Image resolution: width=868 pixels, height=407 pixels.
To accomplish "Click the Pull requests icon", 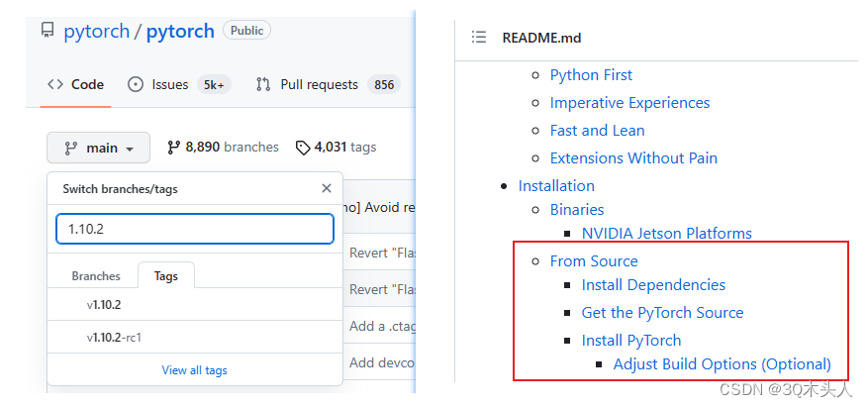I will tap(263, 84).
